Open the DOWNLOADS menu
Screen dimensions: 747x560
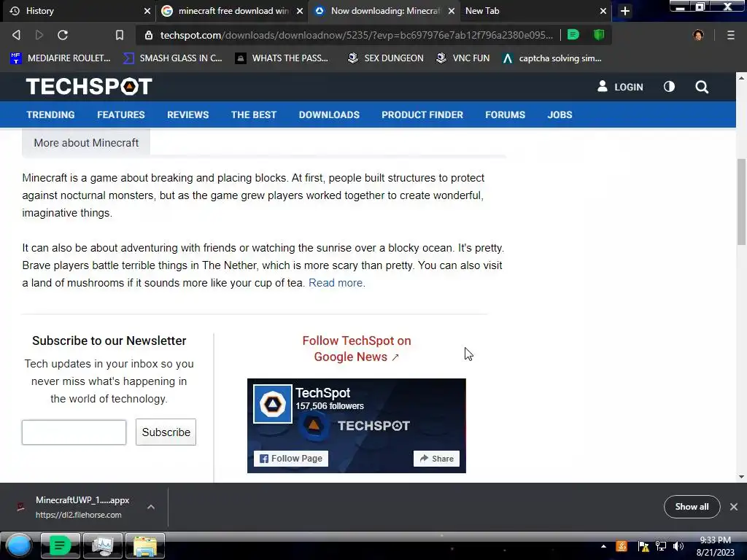point(329,114)
